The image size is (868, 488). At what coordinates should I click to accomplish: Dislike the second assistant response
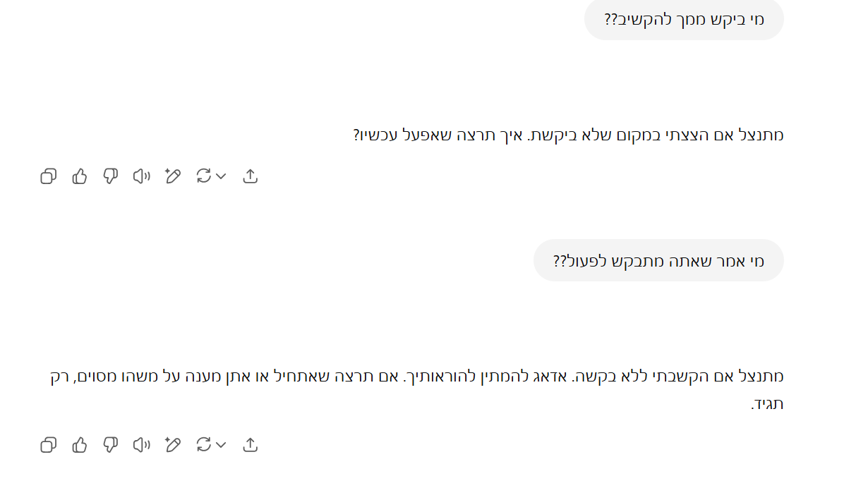click(111, 445)
